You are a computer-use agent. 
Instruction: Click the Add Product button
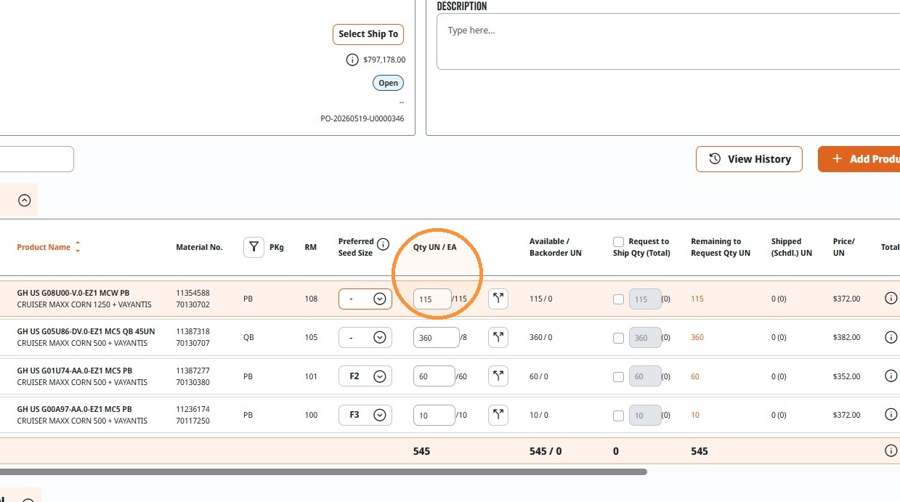coord(859,159)
